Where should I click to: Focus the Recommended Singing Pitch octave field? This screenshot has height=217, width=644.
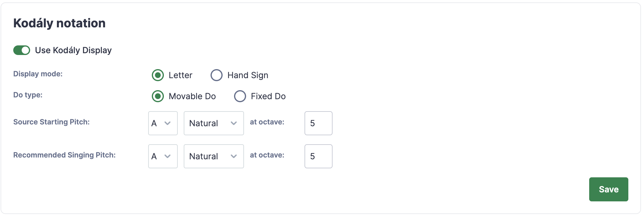(318, 156)
